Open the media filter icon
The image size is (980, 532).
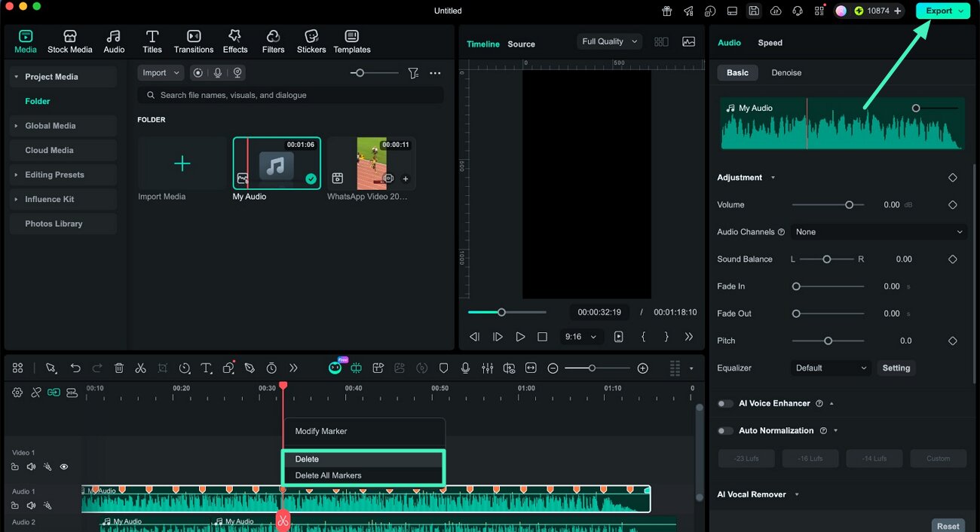pyautogui.click(x=413, y=73)
